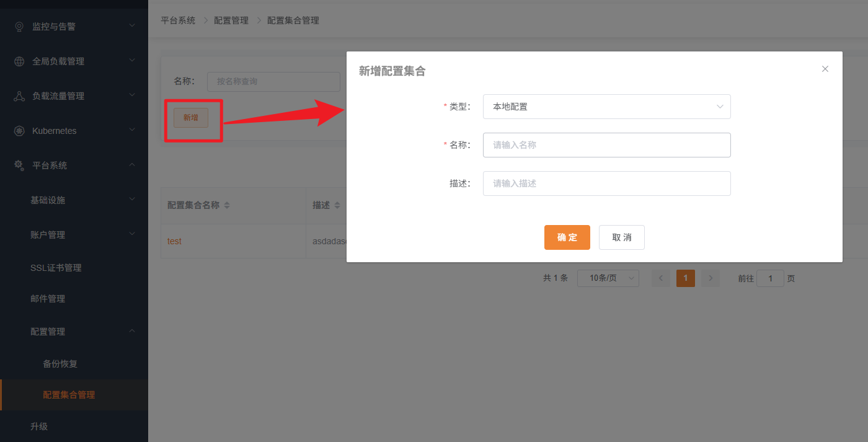Select page 1 in pagination

pyautogui.click(x=686, y=278)
